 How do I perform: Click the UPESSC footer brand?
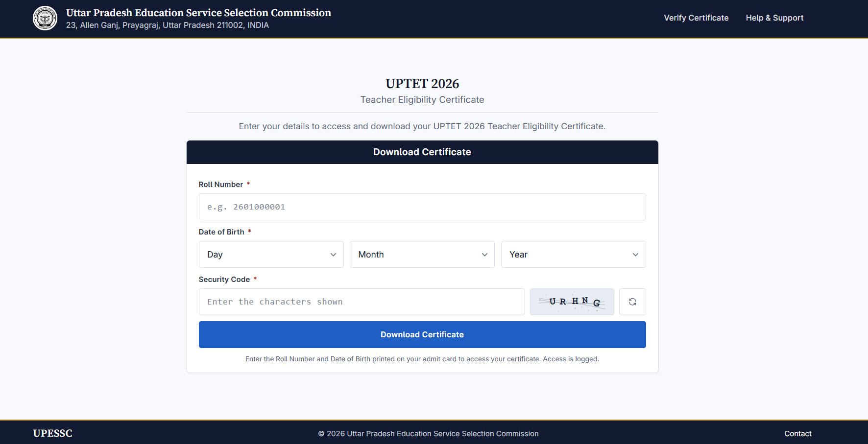[x=52, y=433]
